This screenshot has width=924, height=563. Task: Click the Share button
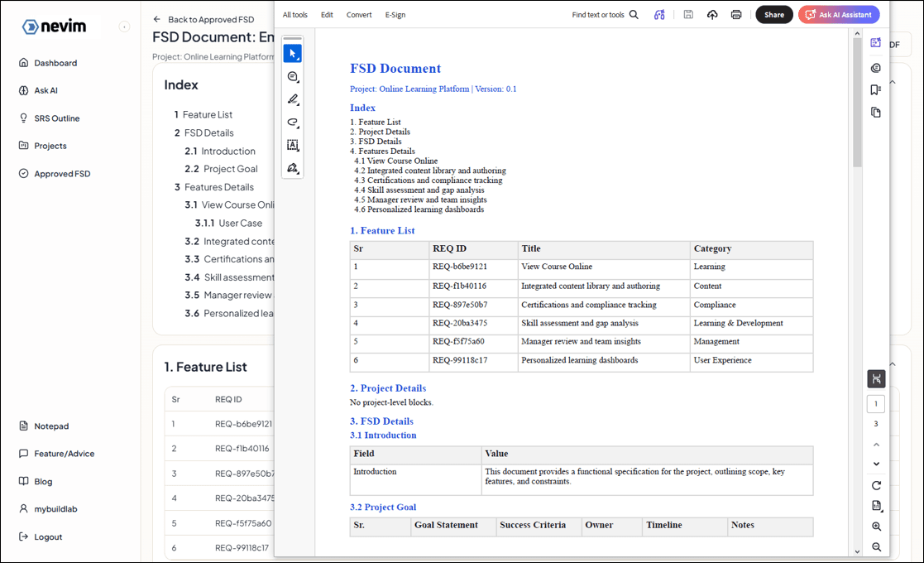[774, 14]
